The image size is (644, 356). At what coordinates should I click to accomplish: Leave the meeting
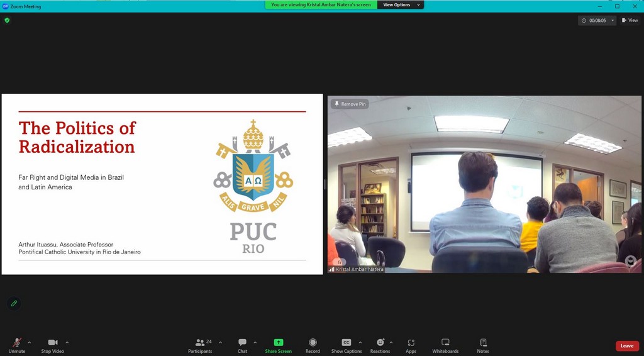pyautogui.click(x=627, y=346)
